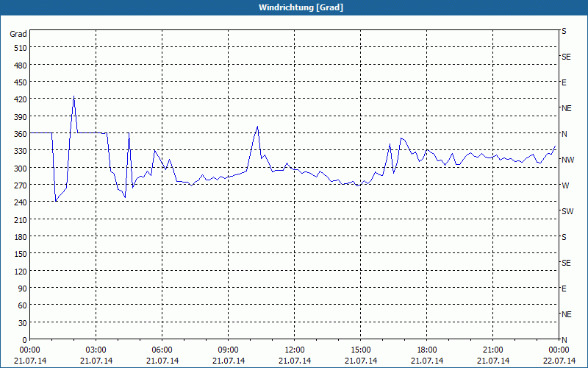Click the Windrichtung [Grad] chart title
Image resolution: width=588 pixels, height=368 pixels.
pos(301,7)
